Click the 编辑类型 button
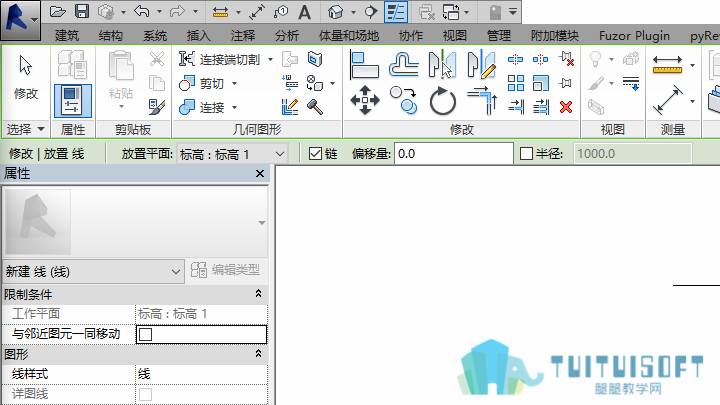 [x=225, y=270]
